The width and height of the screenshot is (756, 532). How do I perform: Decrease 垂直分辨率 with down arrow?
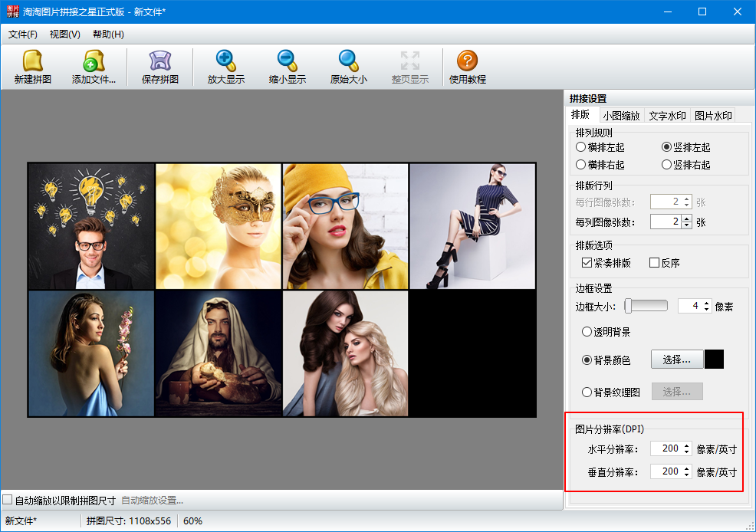[687, 475]
